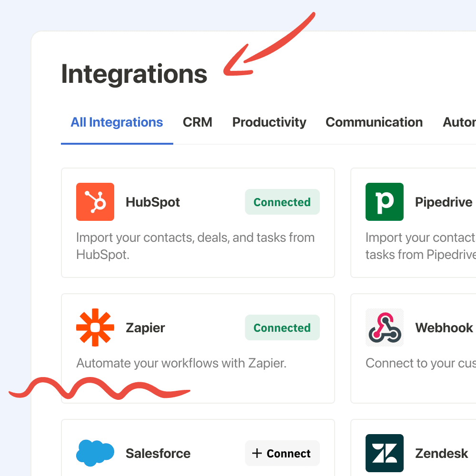
Task: Click the Webhook logo icon
Action: [x=384, y=327]
